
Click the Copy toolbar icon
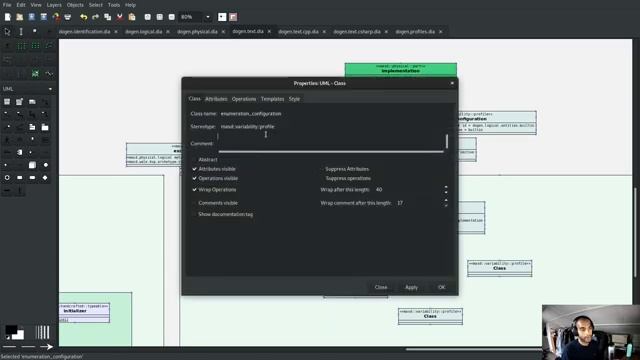(x=107, y=17)
